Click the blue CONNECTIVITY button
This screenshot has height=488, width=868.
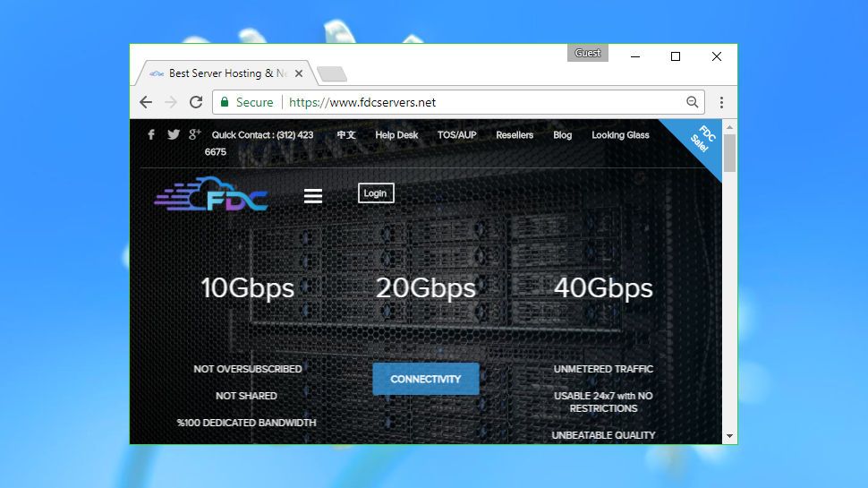[x=426, y=379]
